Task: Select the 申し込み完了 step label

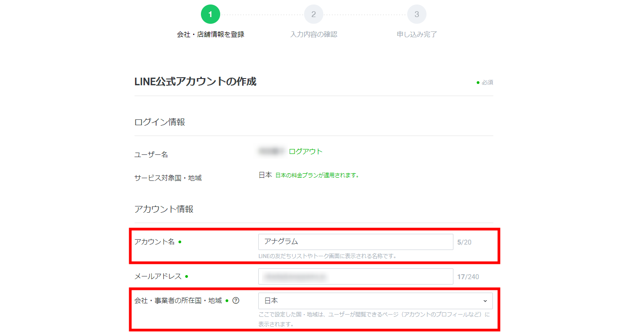Action: [x=417, y=35]
